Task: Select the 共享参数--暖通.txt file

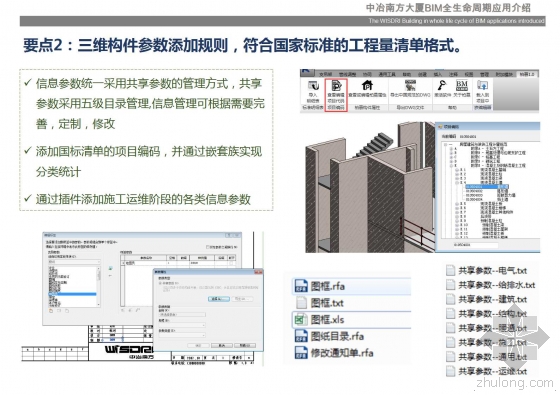Action: point(486,328)
